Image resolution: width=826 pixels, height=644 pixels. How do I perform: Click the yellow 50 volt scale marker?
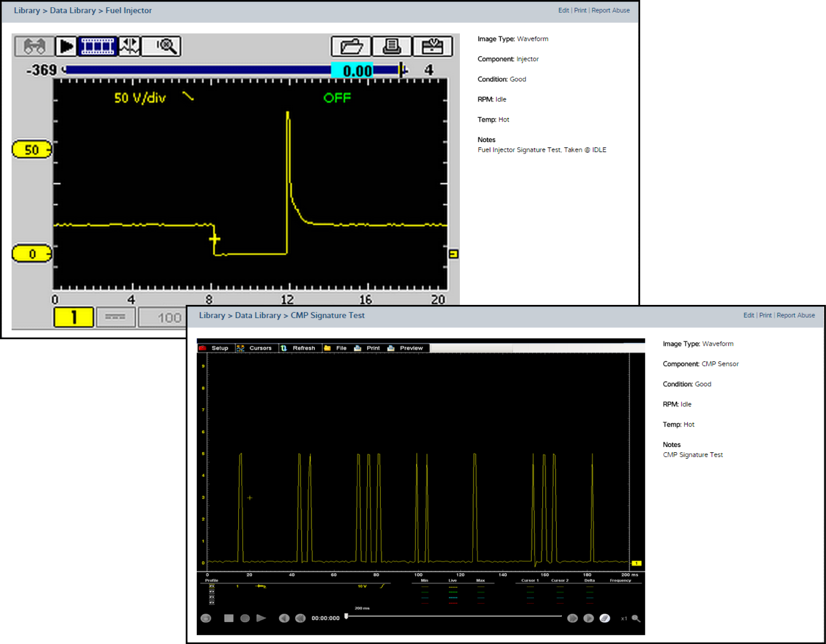click(32, 150)
